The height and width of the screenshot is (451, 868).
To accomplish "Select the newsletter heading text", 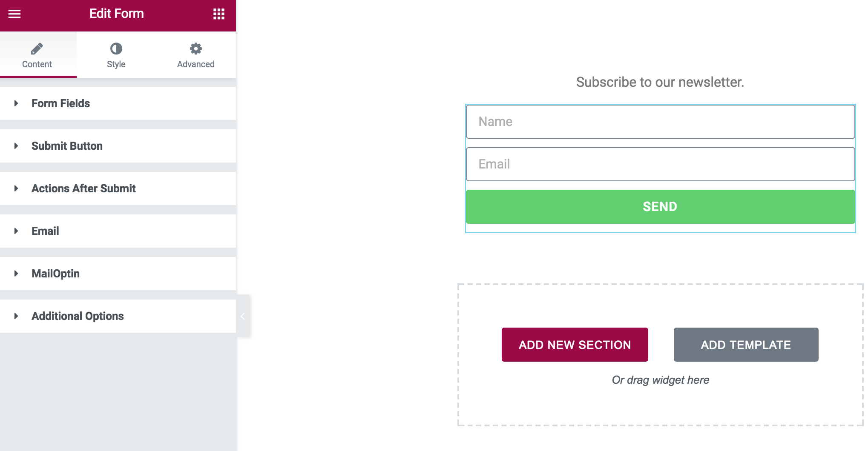I will (x=660, y=82).
